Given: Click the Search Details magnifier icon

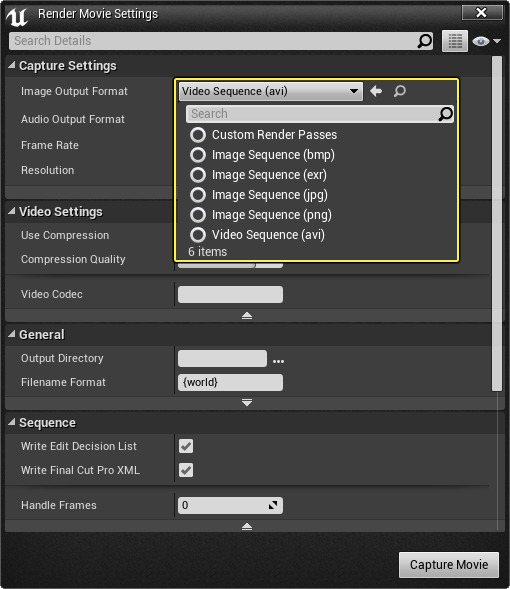Looking at the screenshot, I should coord(425,41).
